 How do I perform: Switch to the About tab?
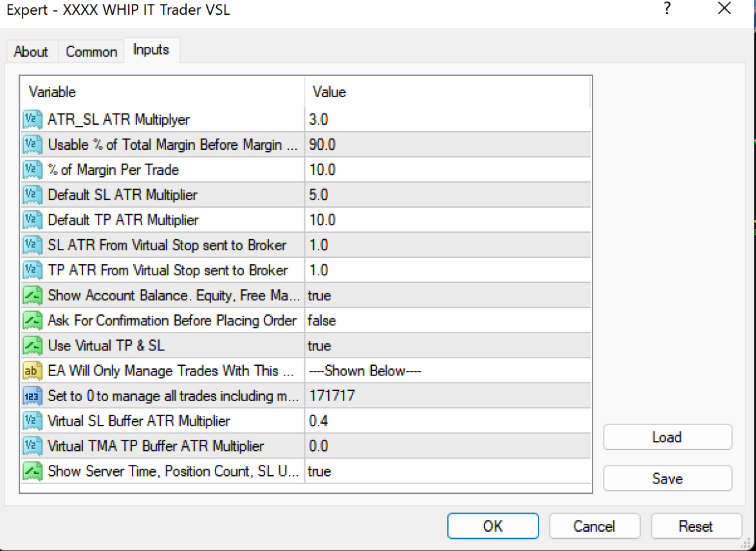click(31, 52)
